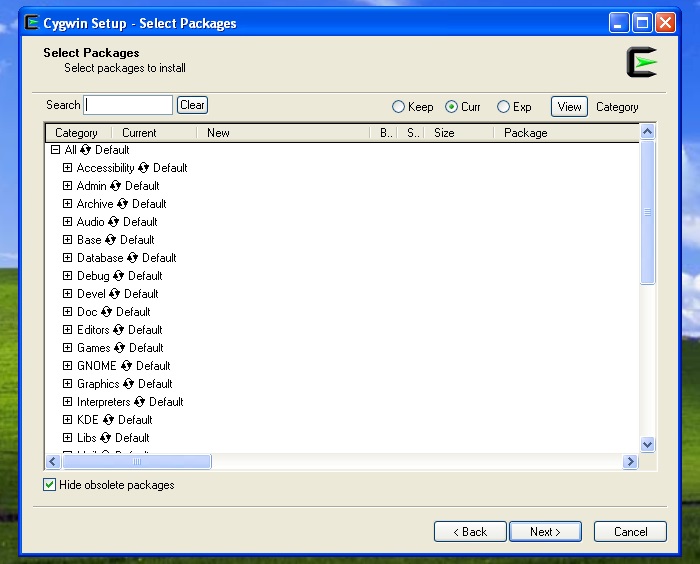700x564 pixels.
Task: Select the Keep radio button
Action: click(x=398, y=107)
